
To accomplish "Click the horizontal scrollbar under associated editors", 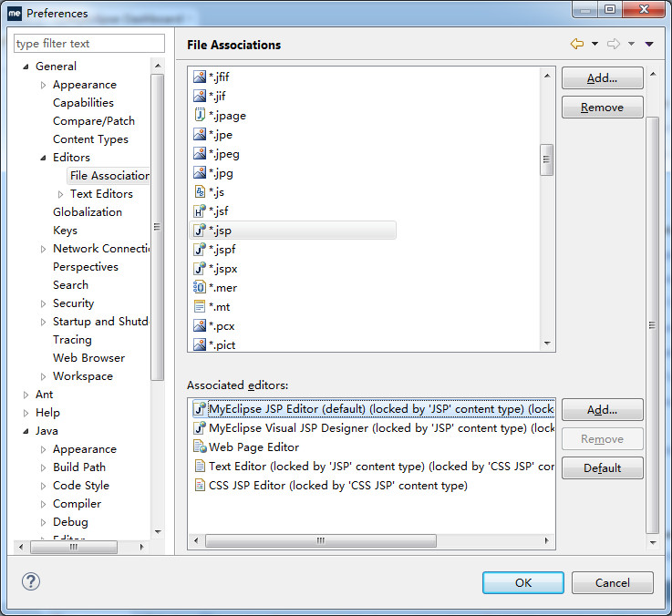I will [x=319, y=541].
